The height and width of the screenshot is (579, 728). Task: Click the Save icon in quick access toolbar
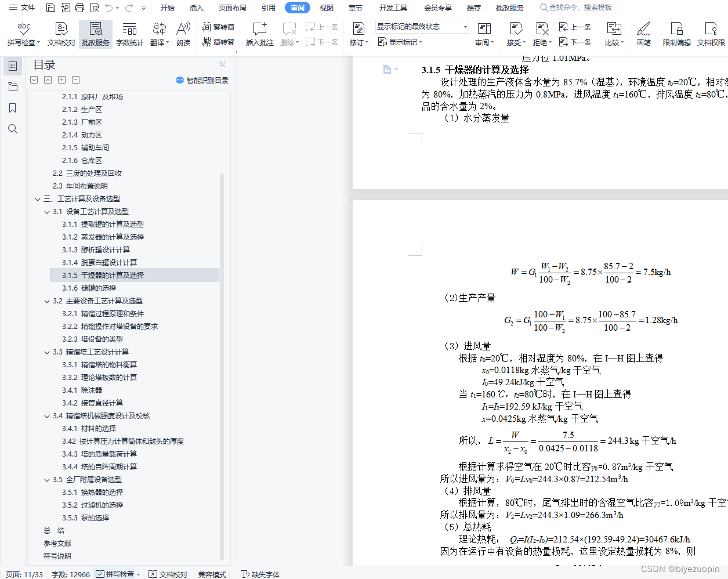click(x=50, y=8)
